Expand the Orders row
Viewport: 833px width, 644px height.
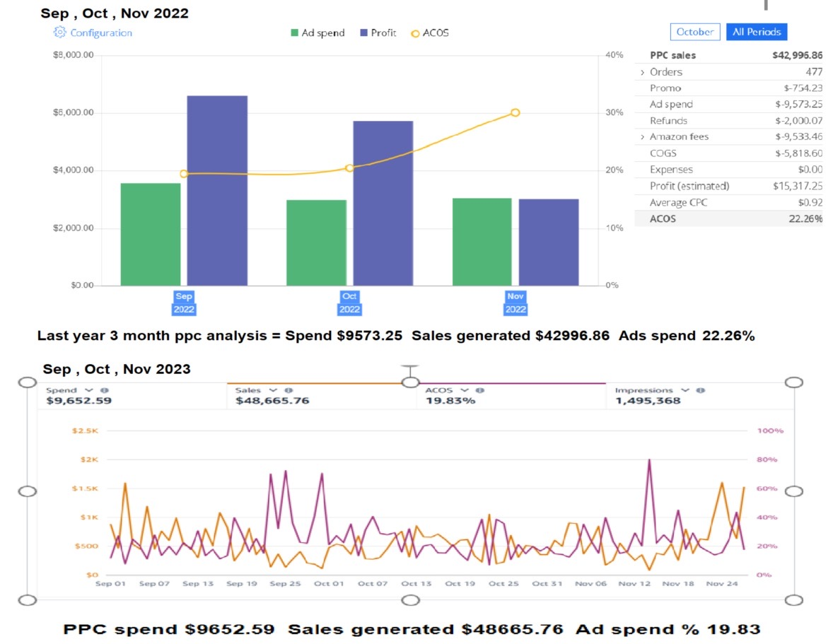point(642,72)
